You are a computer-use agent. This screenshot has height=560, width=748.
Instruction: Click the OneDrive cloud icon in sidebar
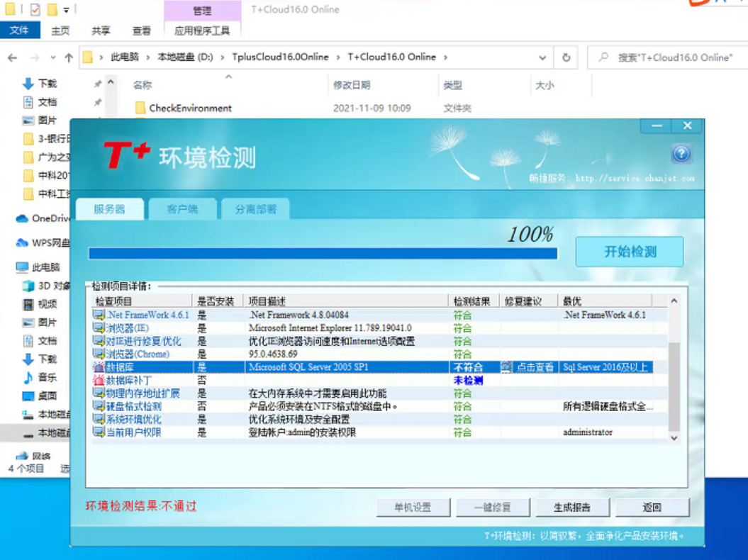[22, 218]
